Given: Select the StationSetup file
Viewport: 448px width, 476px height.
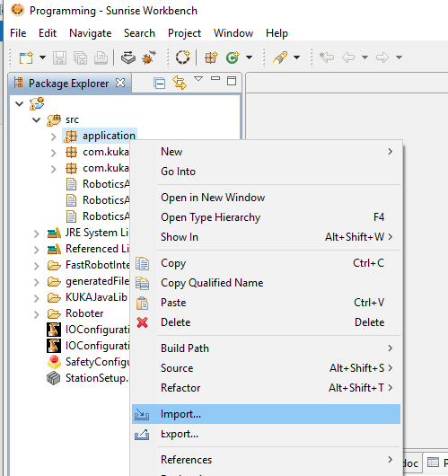Looking at the screenshot, I should pos(88,378).
